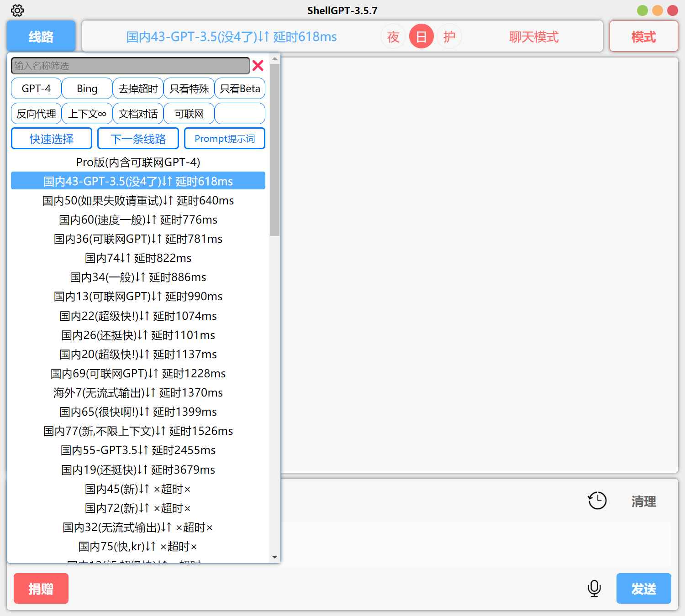Screen dimensions: 685x616
Task: Click the 捐赠 donate button
Action: point(41,589)
